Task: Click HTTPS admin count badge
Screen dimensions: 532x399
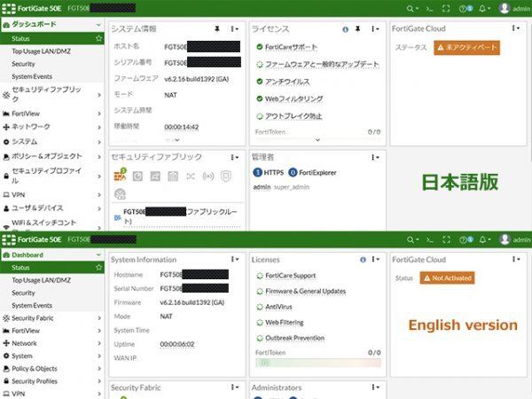Action: pyautogui.click(x=257, y=173)
